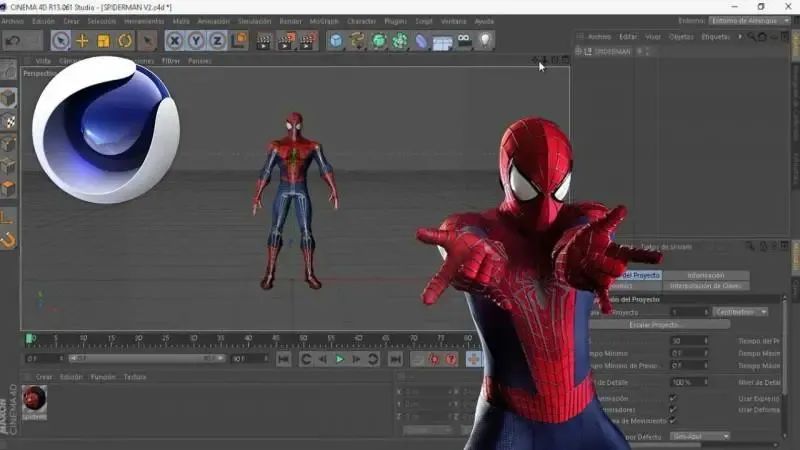Play the animation forwards
Screen dimensions: 800x450
[x=339, y=359]
